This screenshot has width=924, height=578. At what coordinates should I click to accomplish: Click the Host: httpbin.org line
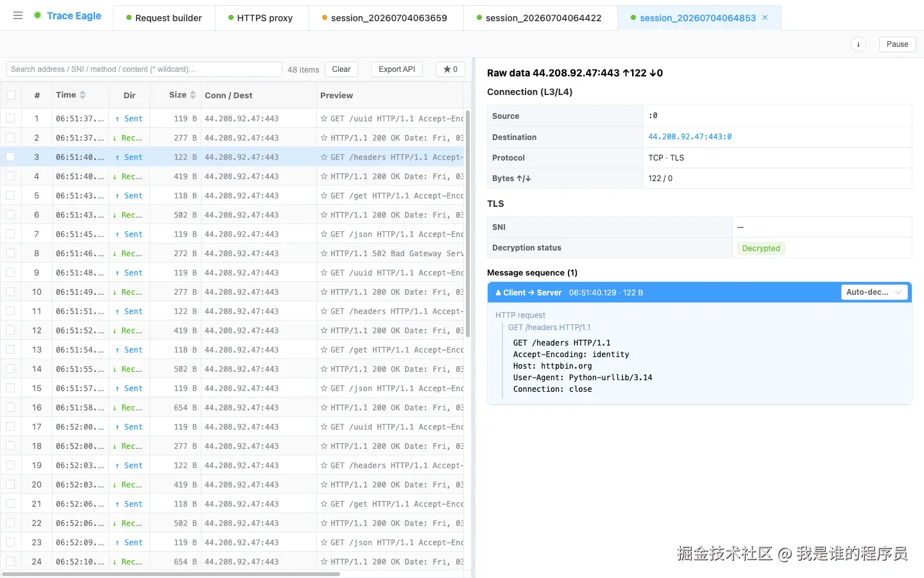[552, 366]
